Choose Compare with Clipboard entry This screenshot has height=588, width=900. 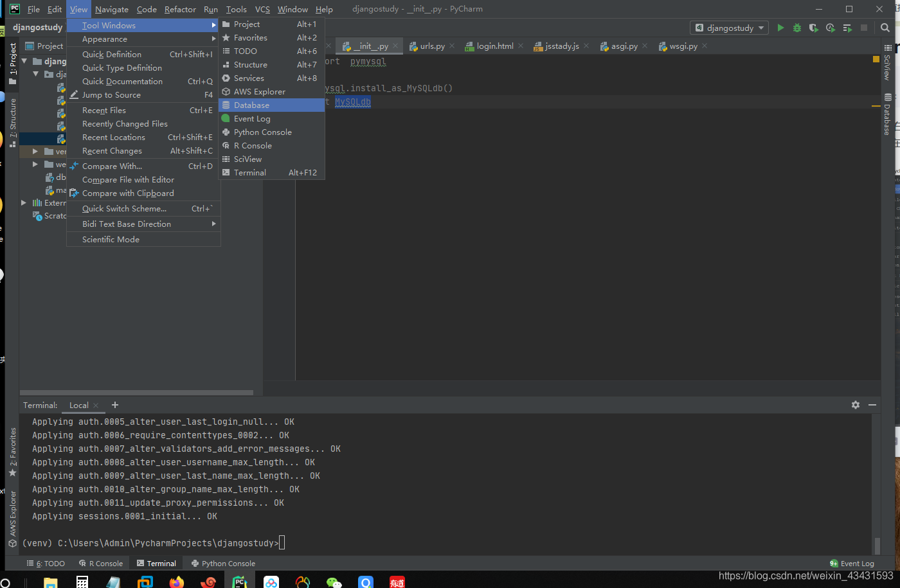pyautogui.click(x=143, y=193)
